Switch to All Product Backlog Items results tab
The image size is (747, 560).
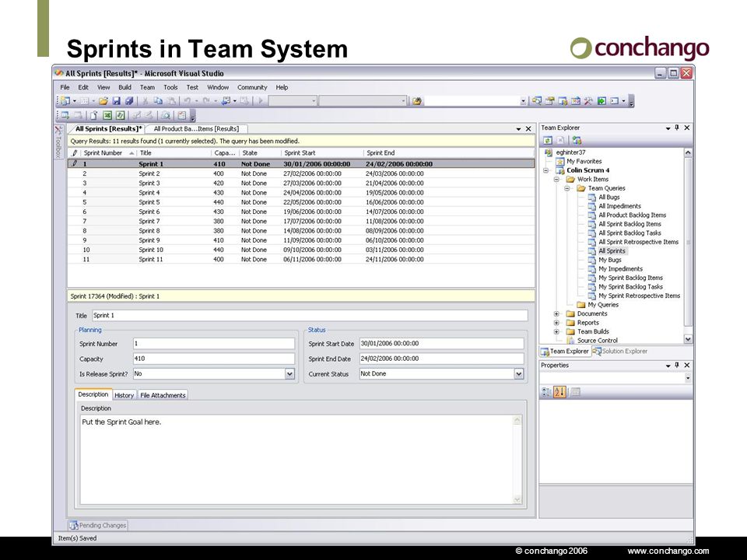(x=196, y=129)
